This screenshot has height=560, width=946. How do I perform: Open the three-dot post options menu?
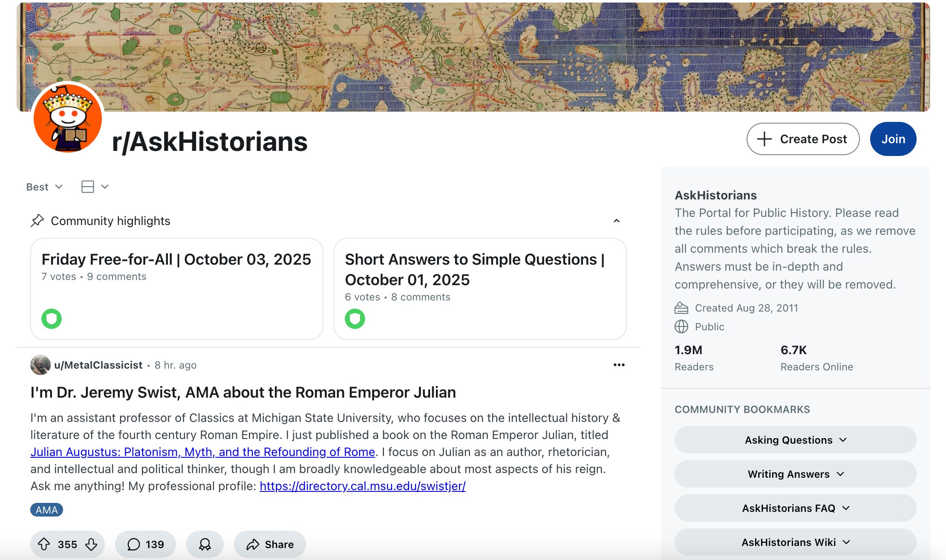click(619, 365)
